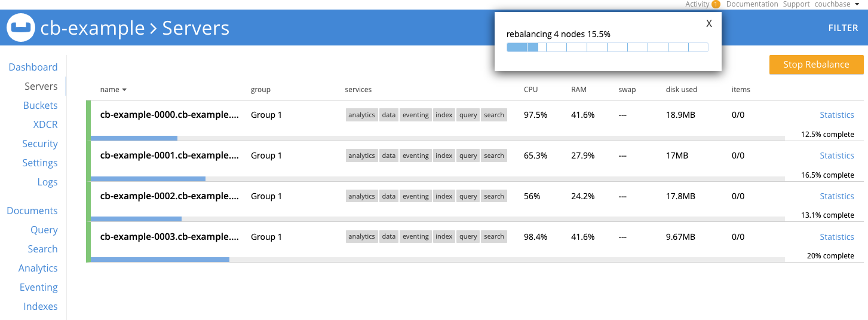Open the Activity notification badge
868x320 pixels.
point(716,4)
